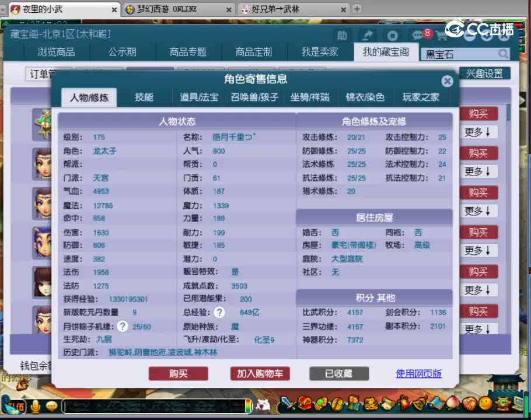
Task: Click the colored meter beside chat bar
Action: click(249, 406)
